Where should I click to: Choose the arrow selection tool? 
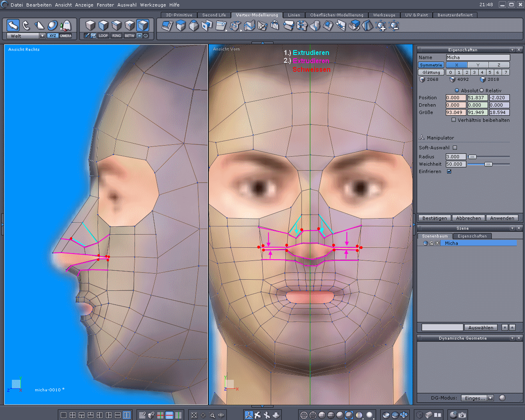pos(13,25)
